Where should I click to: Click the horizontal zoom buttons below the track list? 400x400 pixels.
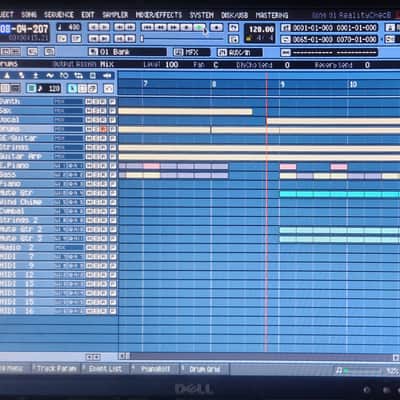[x=93, y=357]
